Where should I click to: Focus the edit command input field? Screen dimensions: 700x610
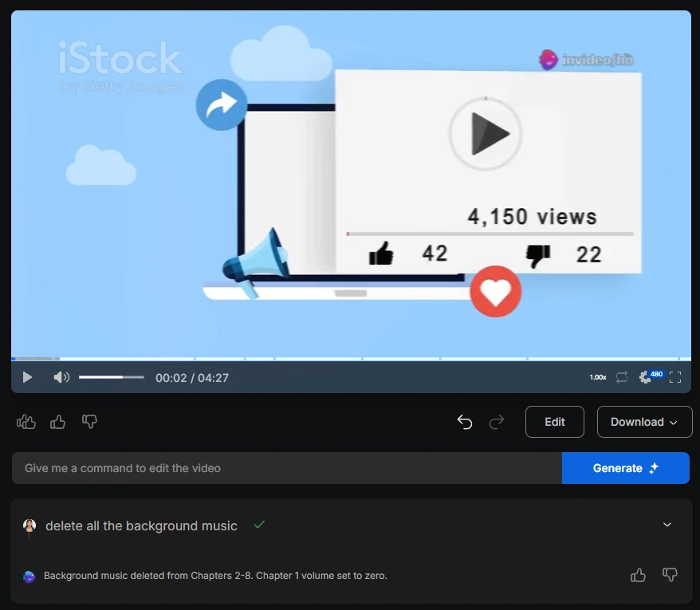click(x=286, y=468)
